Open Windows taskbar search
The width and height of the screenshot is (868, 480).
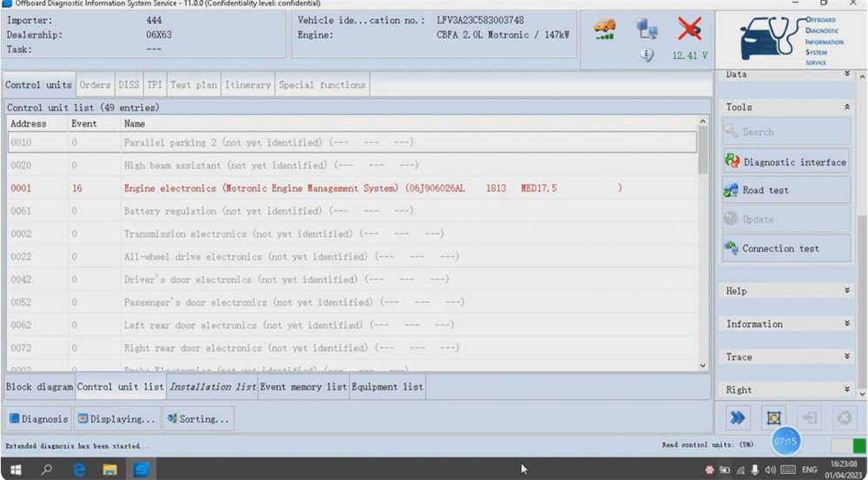coord(47,470)
